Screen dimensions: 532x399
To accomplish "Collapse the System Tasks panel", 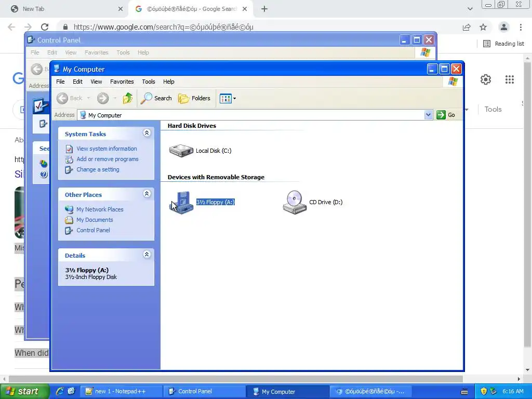I will tap(147, 133).
